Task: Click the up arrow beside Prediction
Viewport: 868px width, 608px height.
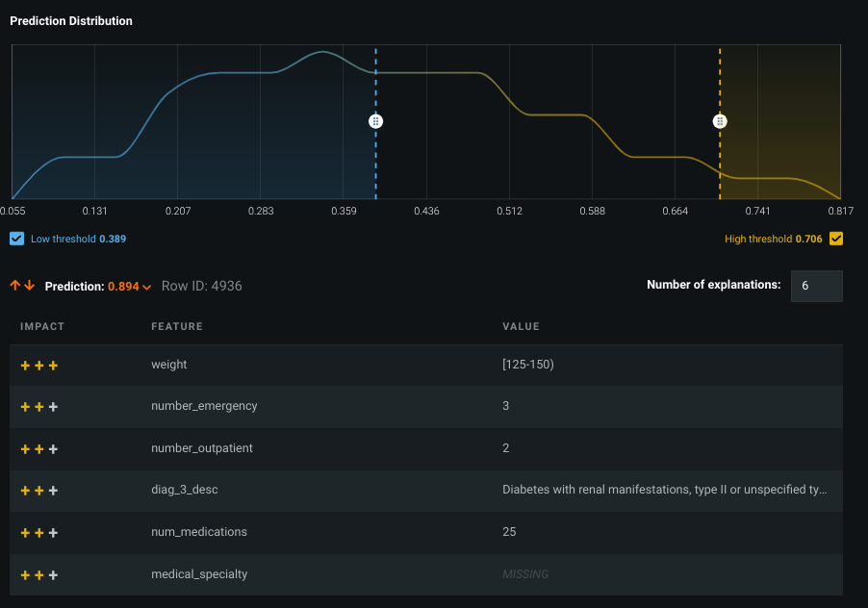Action: pos(15,286)
